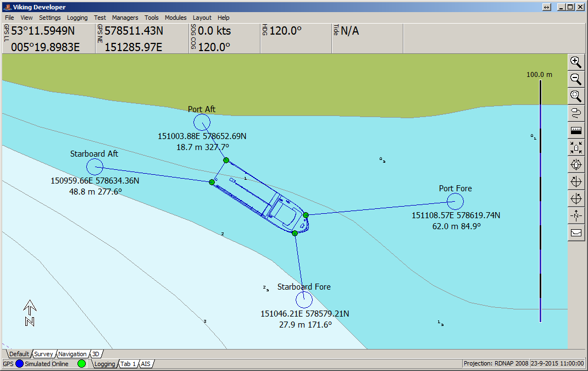The image size is (588, 371).
Task: Click the Port Fore anchor circle
Action: pyautogui.click(x=455, y=202)
